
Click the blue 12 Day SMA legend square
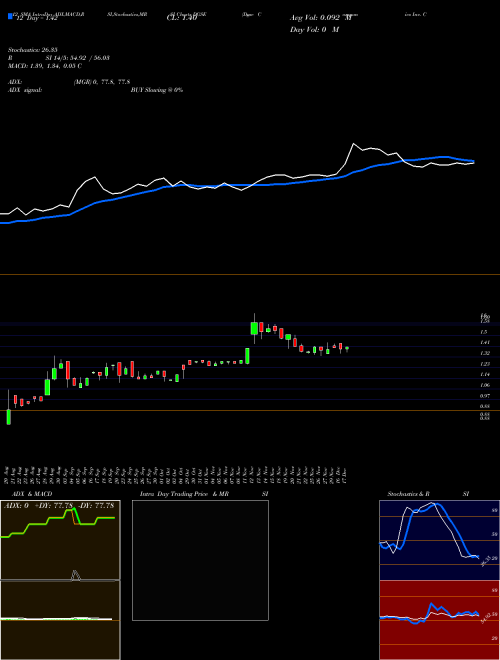click(x=10, y=17)
